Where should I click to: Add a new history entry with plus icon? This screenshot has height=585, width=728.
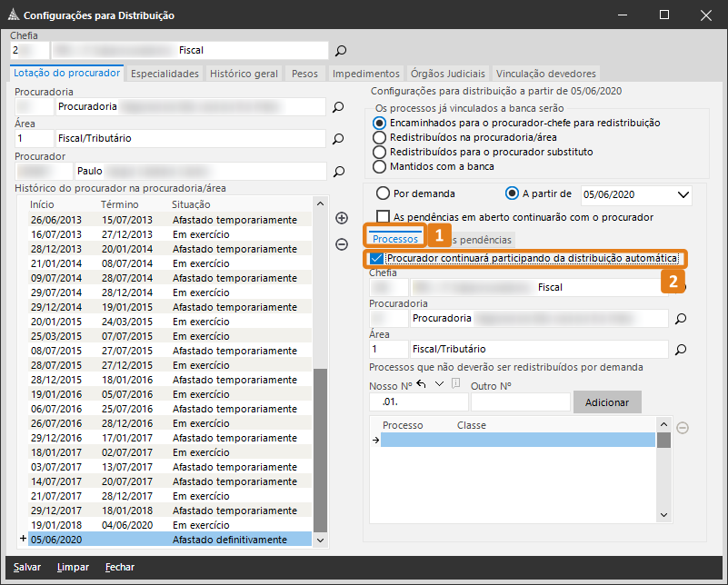(342, 218)
